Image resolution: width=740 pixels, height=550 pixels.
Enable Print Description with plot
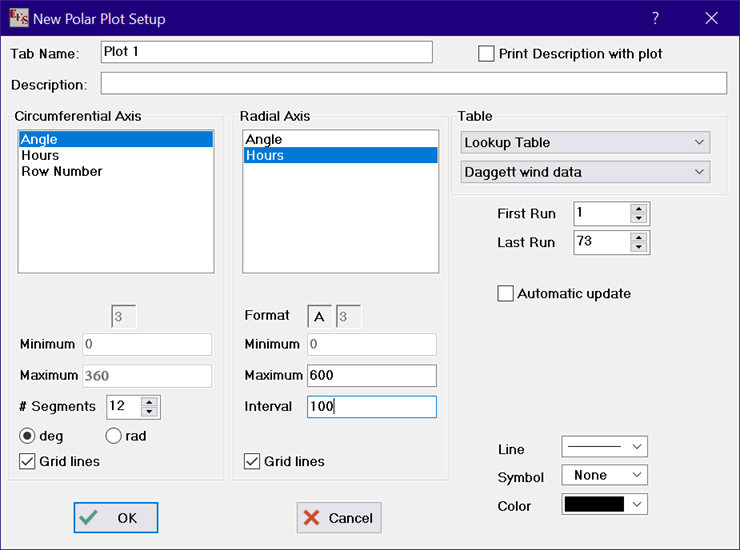(x=487, y=54)
